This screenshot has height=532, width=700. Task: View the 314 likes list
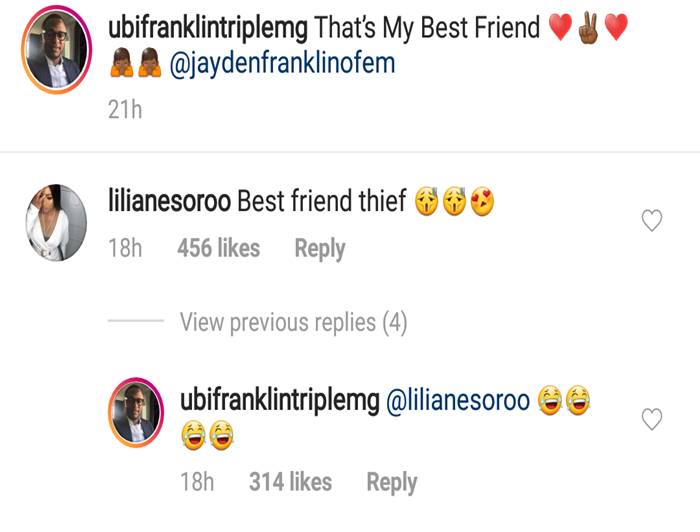(x=290, y=482)
